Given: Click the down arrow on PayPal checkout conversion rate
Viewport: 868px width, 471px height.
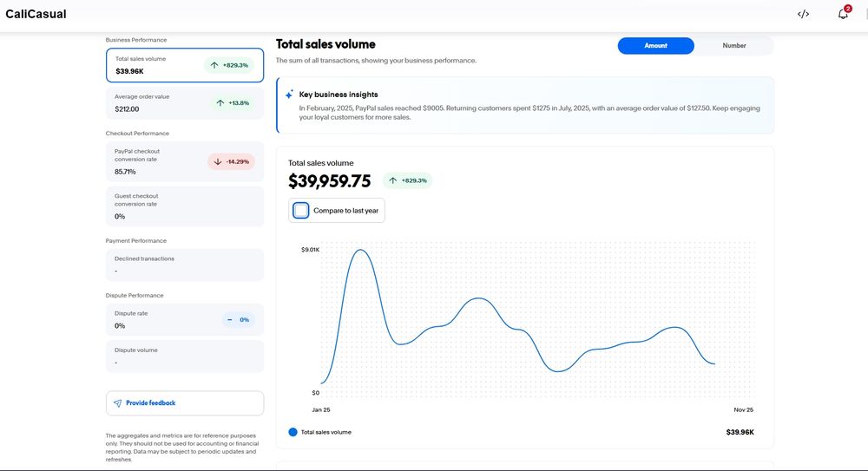Looking at the screenshot, I should [218, 161].
